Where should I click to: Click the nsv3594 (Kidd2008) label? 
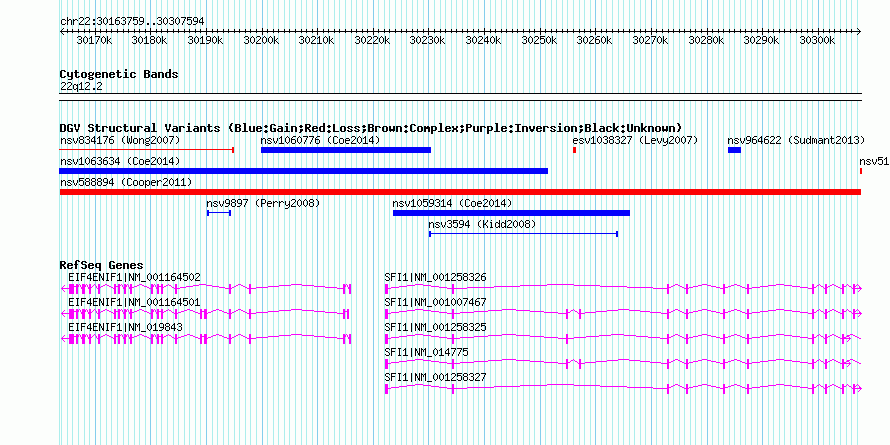tap(482, 224)
